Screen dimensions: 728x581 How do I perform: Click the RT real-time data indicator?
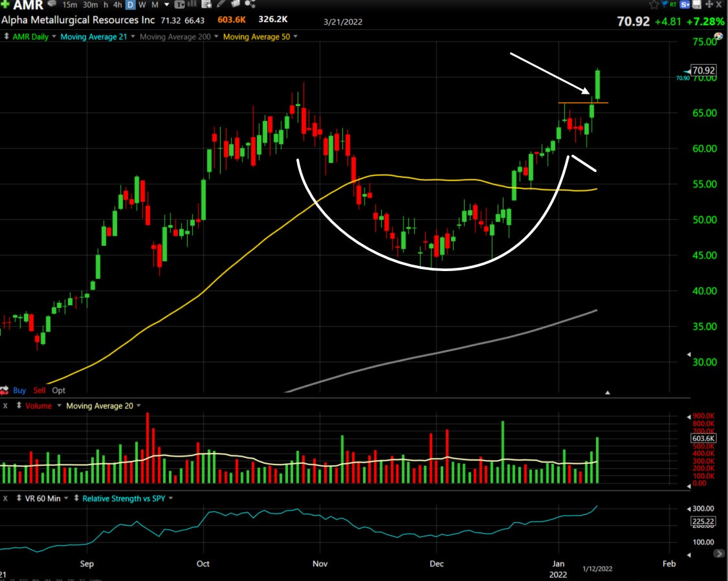pos(673,4)
